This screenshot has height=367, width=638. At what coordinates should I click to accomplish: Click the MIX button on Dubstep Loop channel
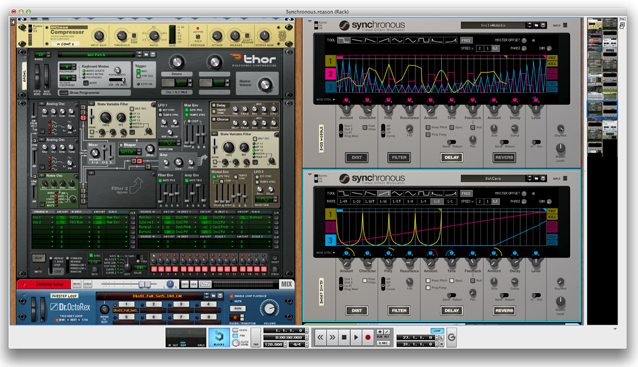click(286, 284)
